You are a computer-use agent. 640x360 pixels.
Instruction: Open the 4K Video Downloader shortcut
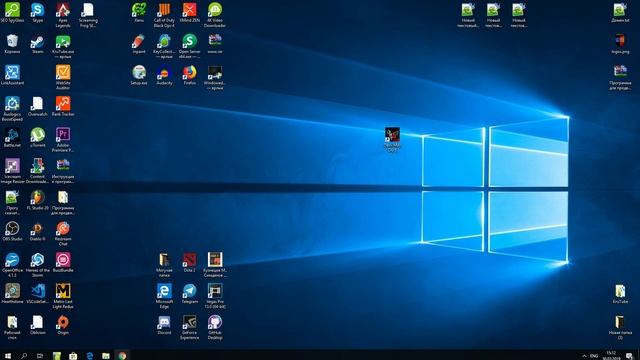tap(215, 15)
